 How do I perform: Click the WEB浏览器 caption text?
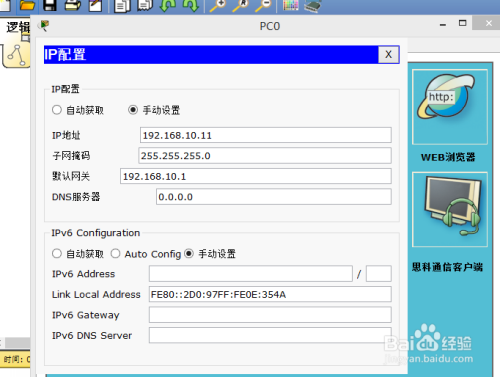coord(448,157)
